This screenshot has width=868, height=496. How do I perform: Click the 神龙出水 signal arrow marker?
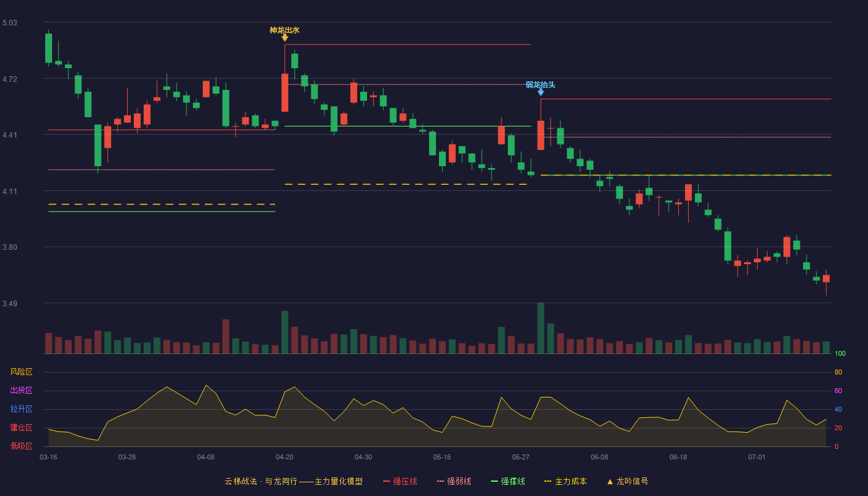click(285, 38)
